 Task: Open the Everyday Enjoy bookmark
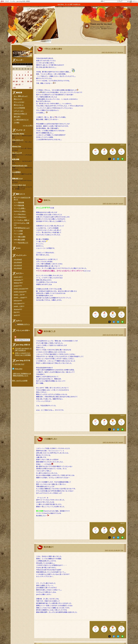point(18,134)
